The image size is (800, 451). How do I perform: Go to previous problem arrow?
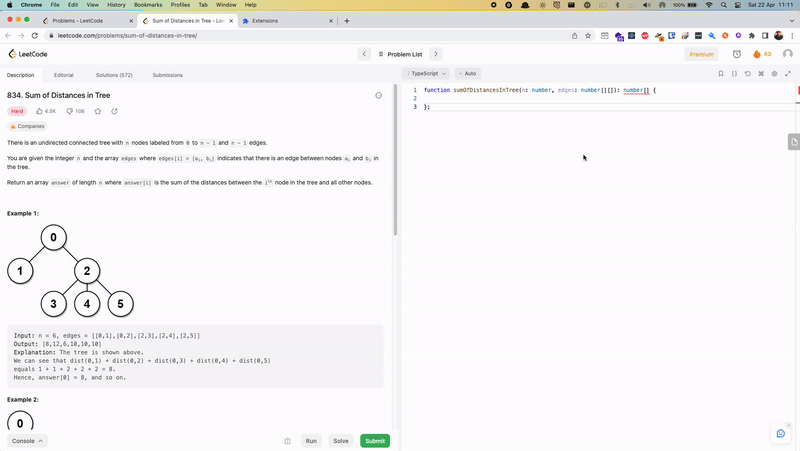click(364, 54)
